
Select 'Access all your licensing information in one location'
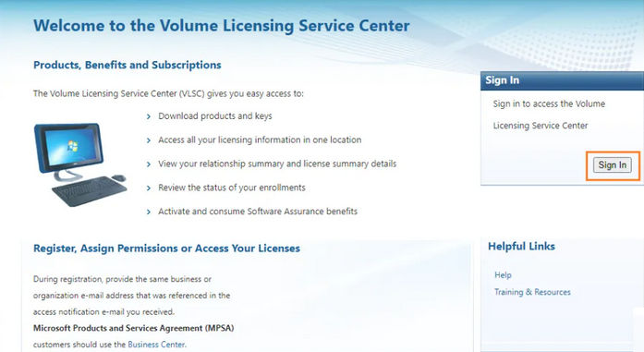[260, 140]
